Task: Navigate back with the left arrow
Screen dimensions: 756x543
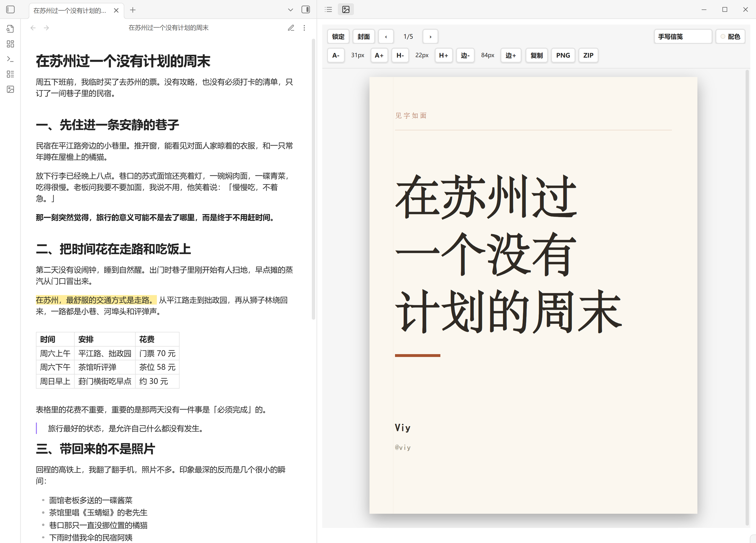Action: [x=33, y=28]
